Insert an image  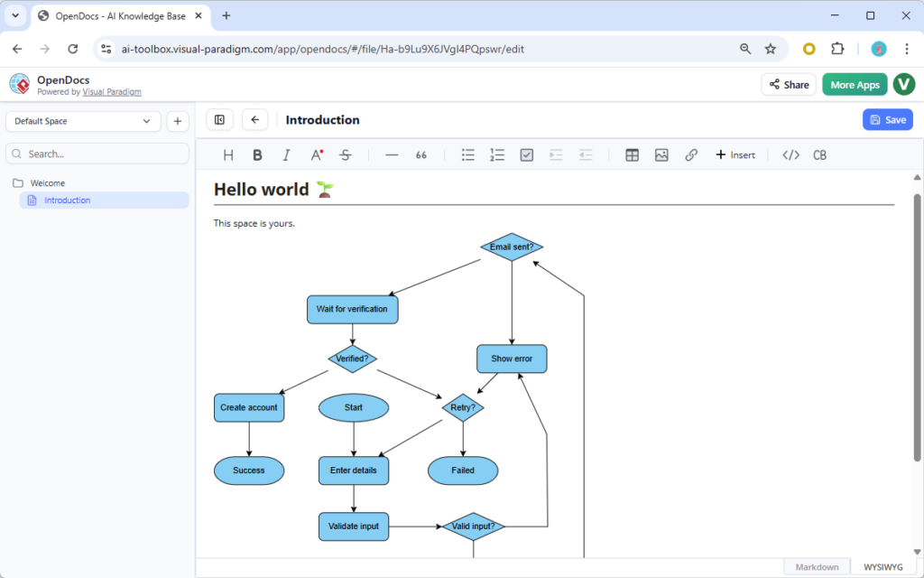(x=661, y=154)
